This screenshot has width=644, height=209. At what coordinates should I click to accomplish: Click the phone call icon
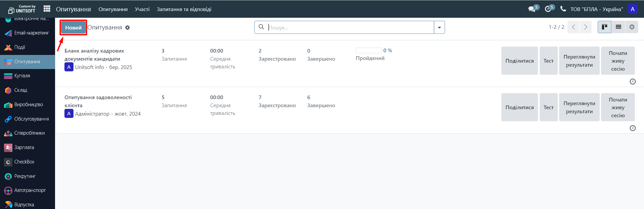(563, 9)
